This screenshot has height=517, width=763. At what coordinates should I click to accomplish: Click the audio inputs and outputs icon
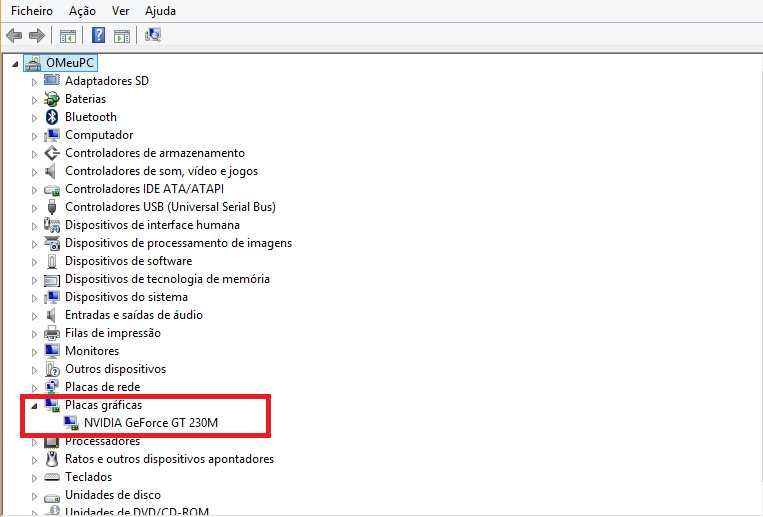pos(51,315)
